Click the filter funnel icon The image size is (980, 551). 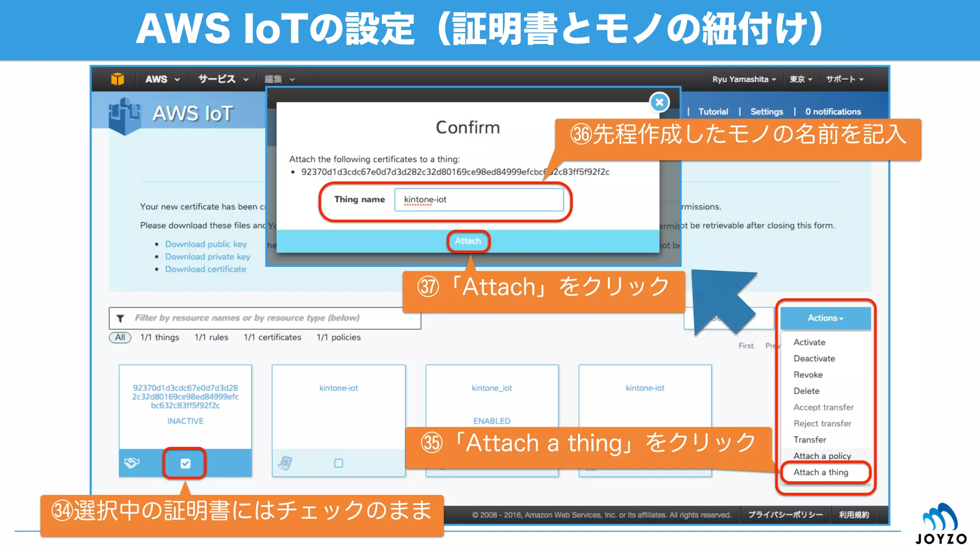(x=121, y=318)
